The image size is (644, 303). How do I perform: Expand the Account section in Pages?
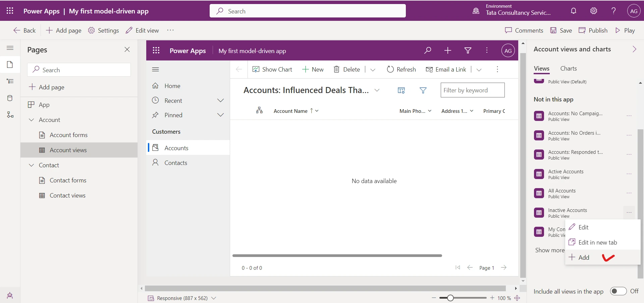point(32,120)
